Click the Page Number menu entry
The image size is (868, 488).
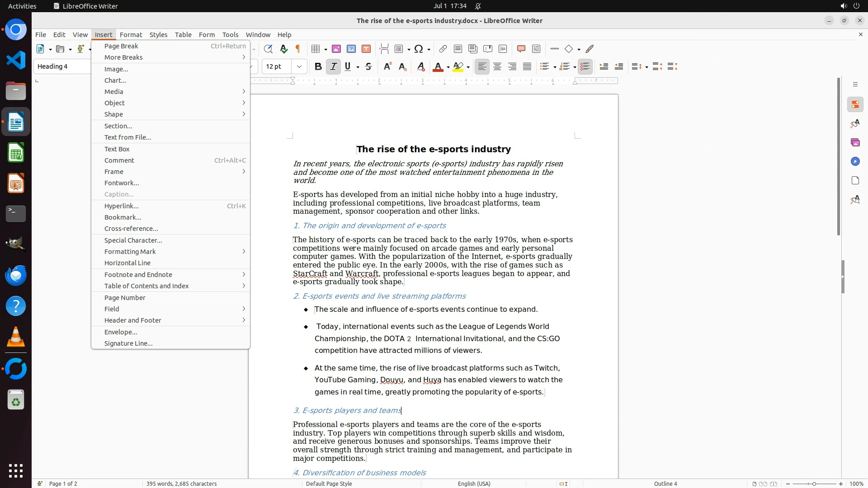125,298
